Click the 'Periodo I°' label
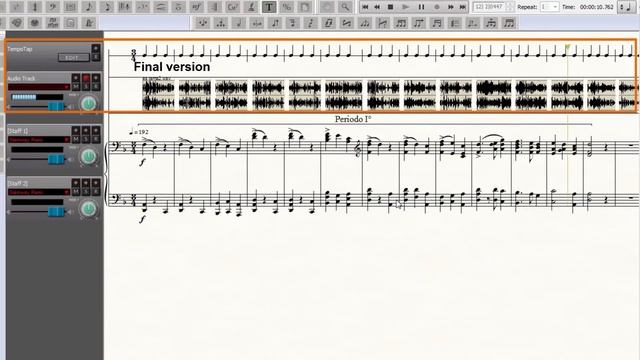 [x=353, y=119]
